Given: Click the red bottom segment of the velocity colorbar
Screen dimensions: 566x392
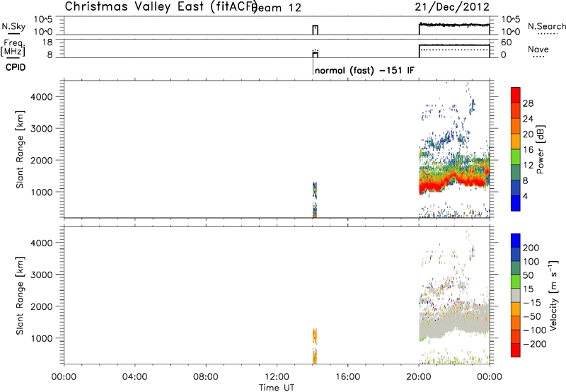Looking at the screenshot, I should click(x=516, y=350).
